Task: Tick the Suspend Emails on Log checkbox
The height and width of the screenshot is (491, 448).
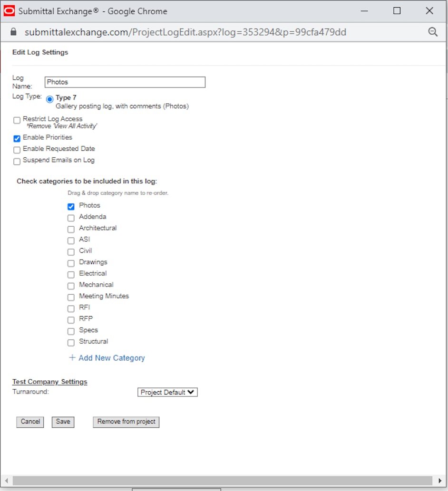Action: pos(17,161)
